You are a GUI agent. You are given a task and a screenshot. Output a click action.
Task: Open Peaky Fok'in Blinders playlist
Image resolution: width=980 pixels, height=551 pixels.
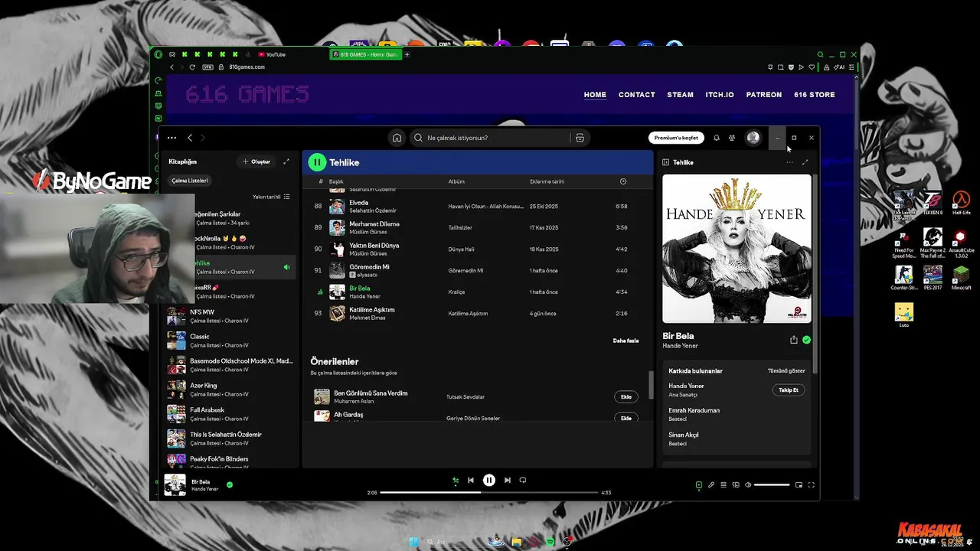pos(230,461)
